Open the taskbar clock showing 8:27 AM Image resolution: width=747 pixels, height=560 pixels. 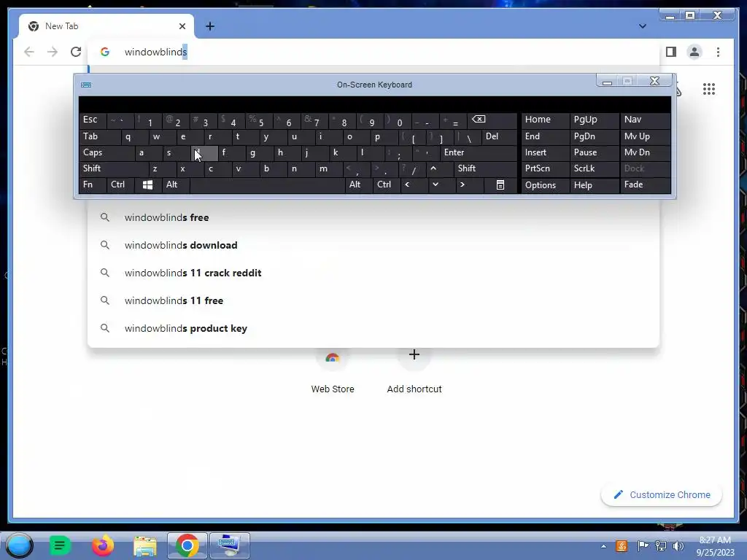(715, 546)
